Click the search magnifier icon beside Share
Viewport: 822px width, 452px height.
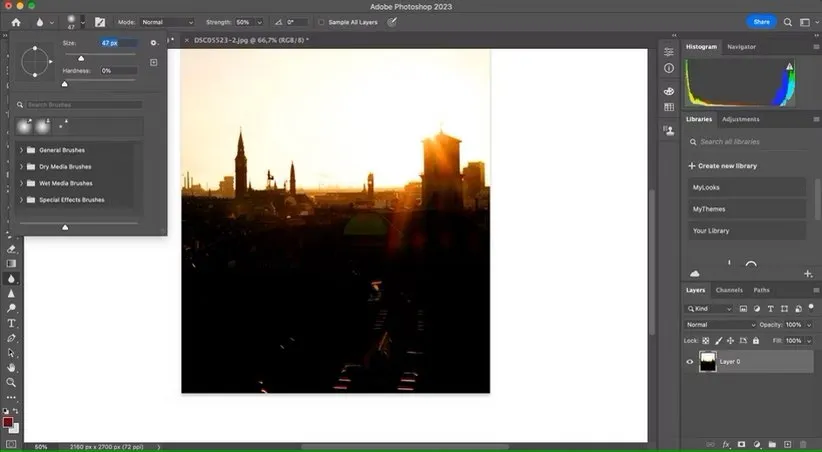(788, 21)
